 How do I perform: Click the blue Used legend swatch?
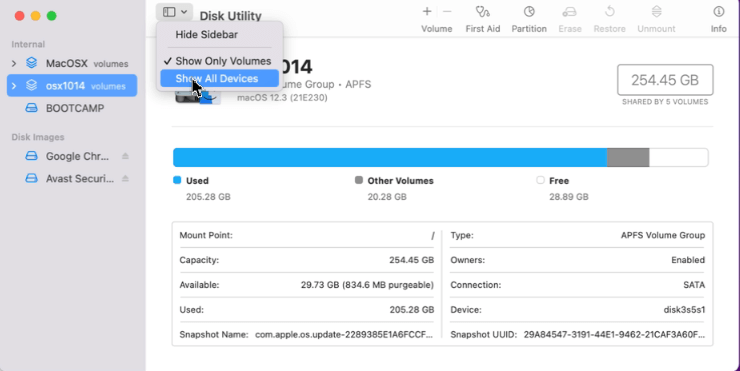177,180
